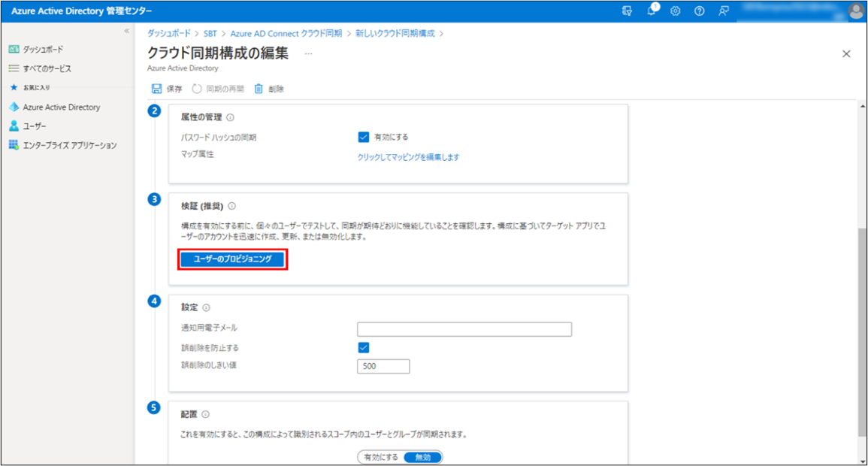The image size is (868, 466).
Task: Click info icon next to 設定
Action: tap(206, 307)
